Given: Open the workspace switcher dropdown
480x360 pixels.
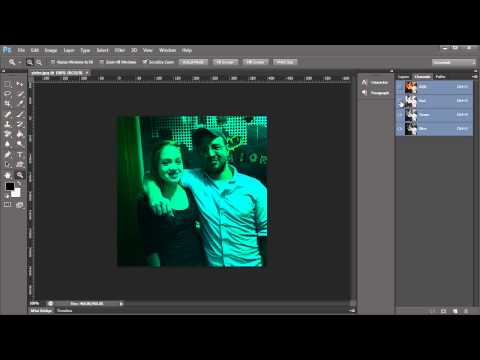Looking at the screenshot, I should coord(453,62).
